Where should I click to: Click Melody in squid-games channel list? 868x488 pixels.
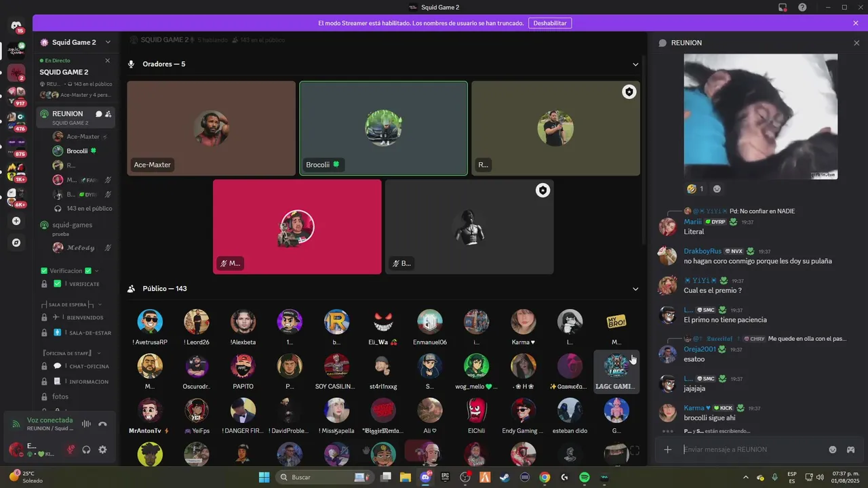[81, 247]
